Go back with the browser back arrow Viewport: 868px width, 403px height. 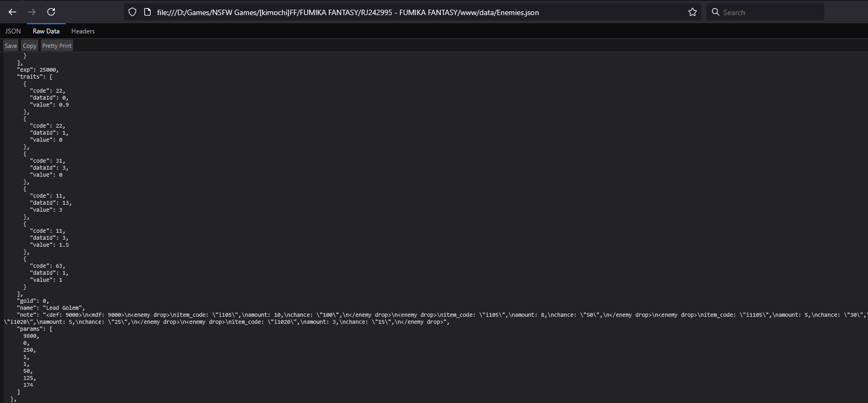(x=12, y=12)
